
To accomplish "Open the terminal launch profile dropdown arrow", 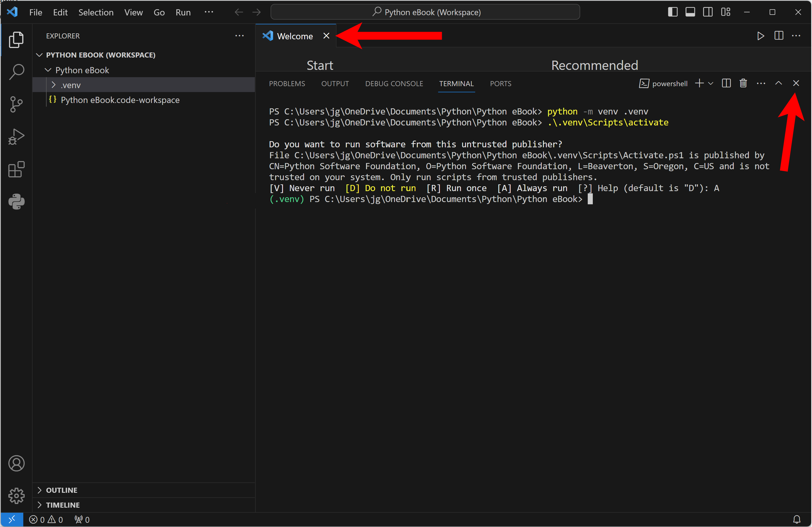I will (x=711, y=84).
